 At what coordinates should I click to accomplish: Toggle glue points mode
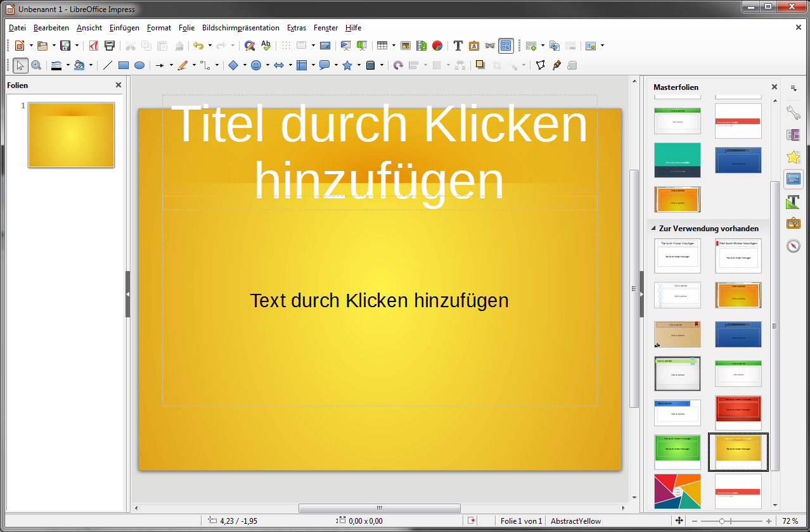[x=556, y=65]
